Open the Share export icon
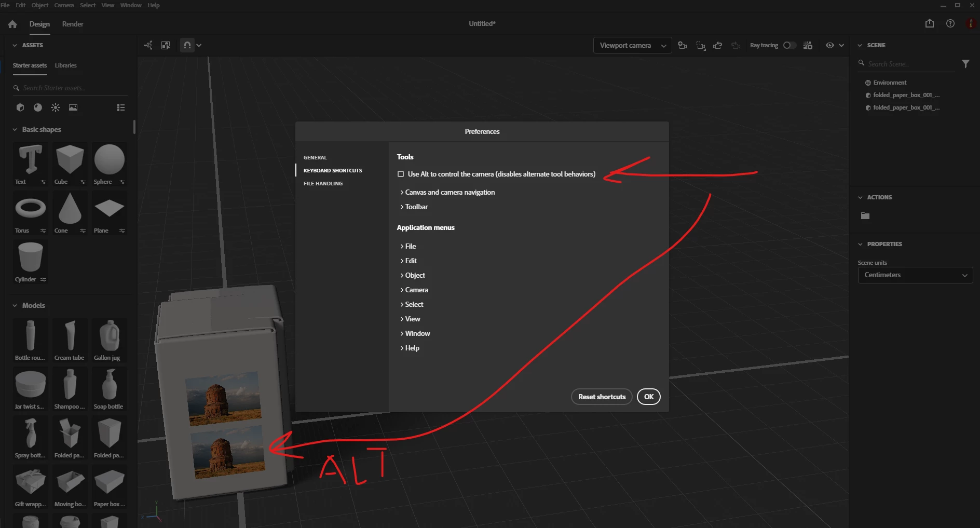This screenshot has height=528, width=980. [x=930, y=23]
